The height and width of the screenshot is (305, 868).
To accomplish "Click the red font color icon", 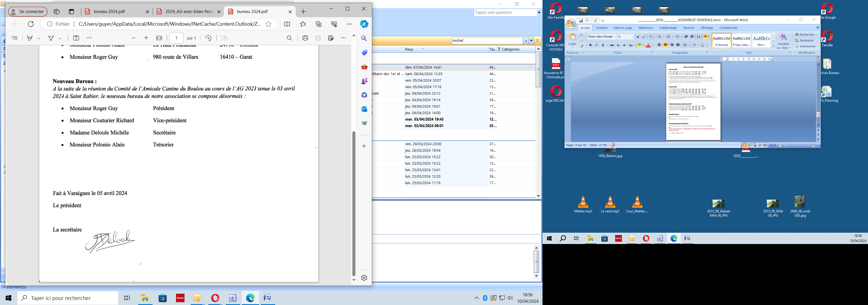I will 648,45.
